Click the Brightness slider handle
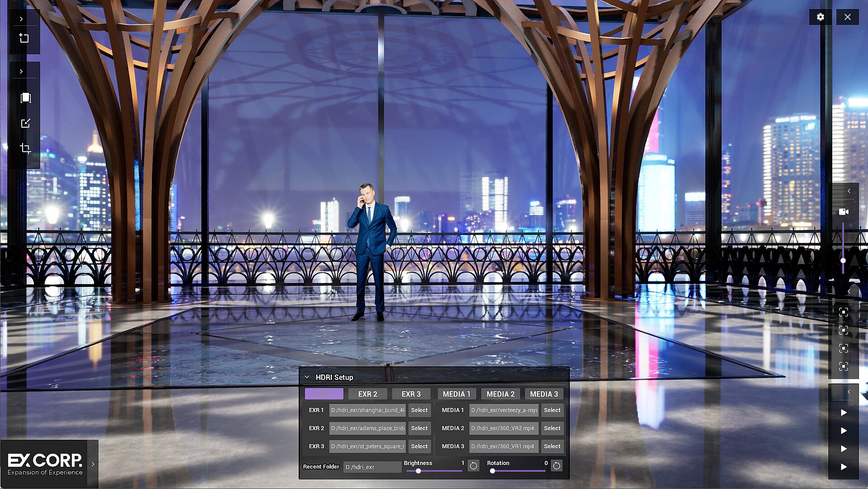 [418, 471]
